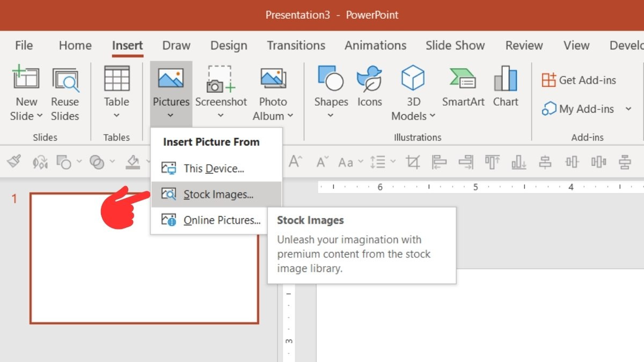This screenshot has width=644, height=362.
Task: Decrease font size with A-down icon
Action: [x=323, y=161]
